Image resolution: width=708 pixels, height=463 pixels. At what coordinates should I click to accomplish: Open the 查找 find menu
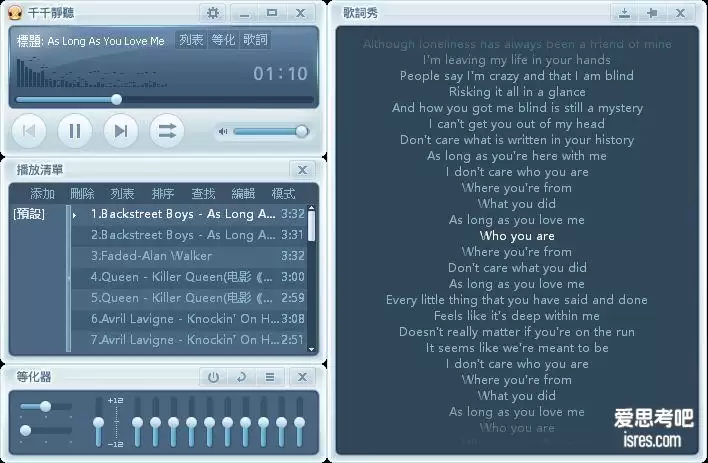pos(203,194)
